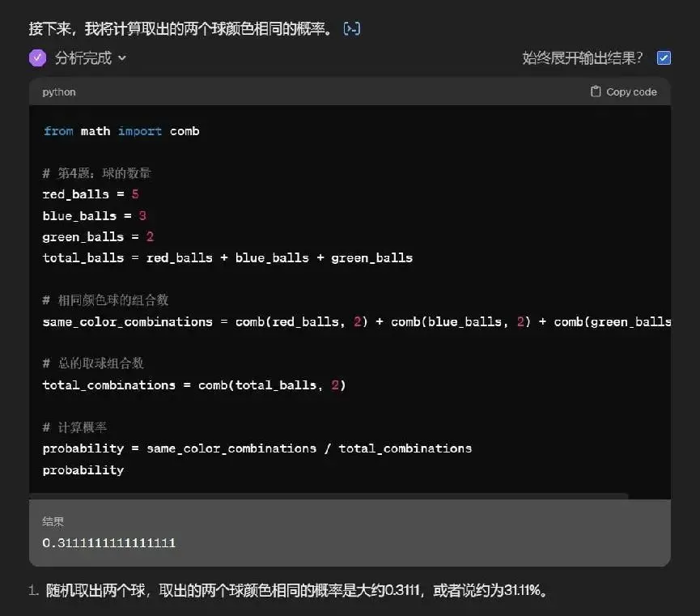This screenshot has height=616, width=700.
Task: Click the clipboard icon in code header
Action: coord(596,91)
